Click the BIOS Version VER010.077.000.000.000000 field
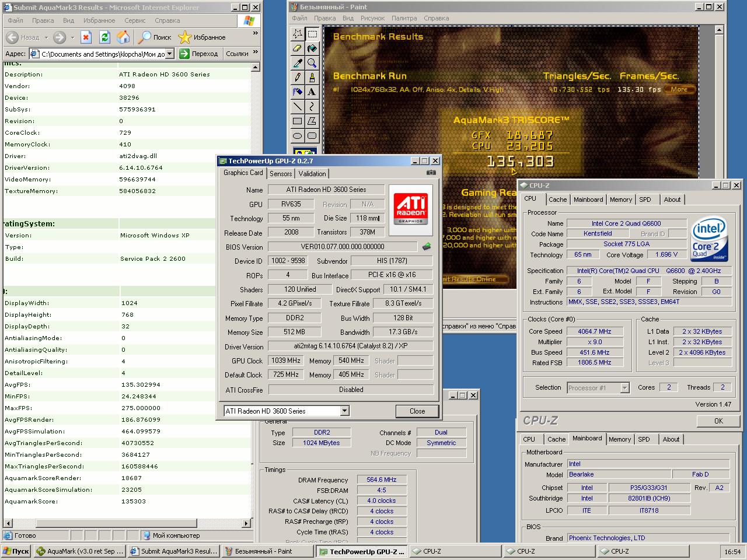747x560 pixels. click(x=343, y=247)
